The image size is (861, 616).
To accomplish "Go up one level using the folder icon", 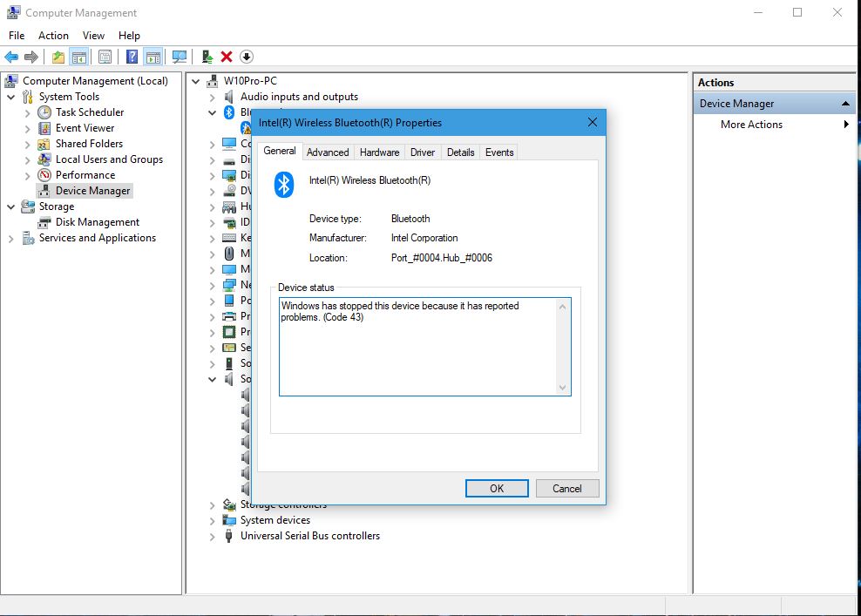I will click(58, 57).
